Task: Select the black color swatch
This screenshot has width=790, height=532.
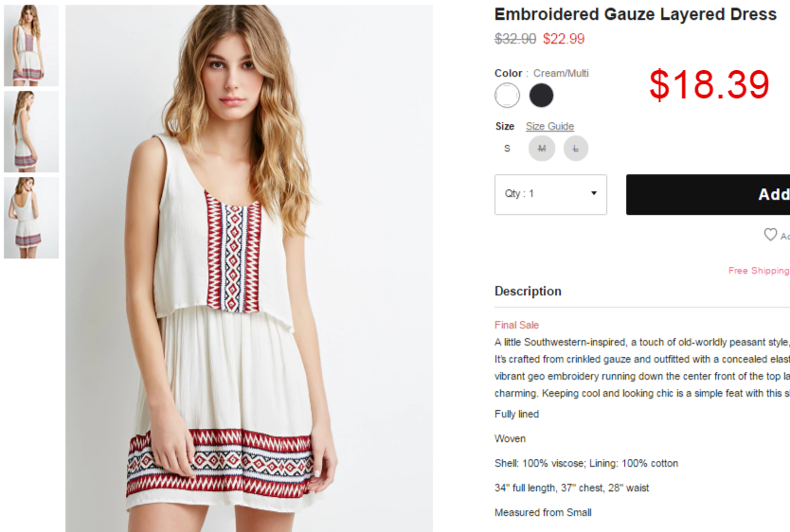Action: pyautogui.click(x=541, y=95)
